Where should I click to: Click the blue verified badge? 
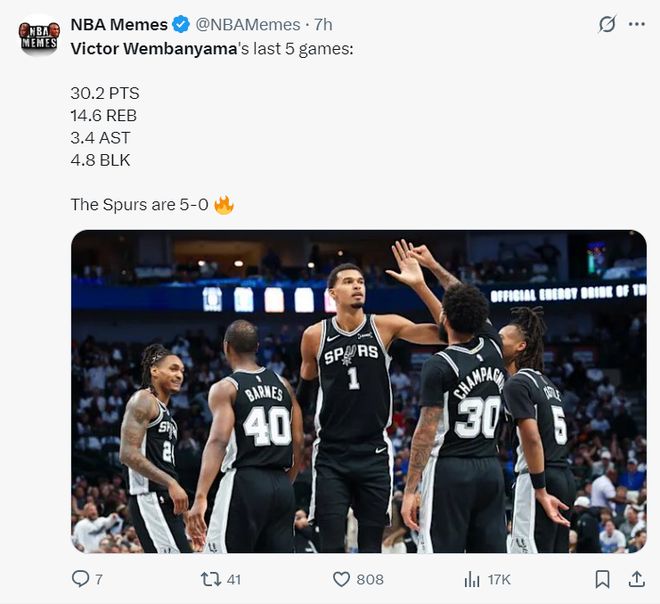pyautogui.click(x=181, y=24)
